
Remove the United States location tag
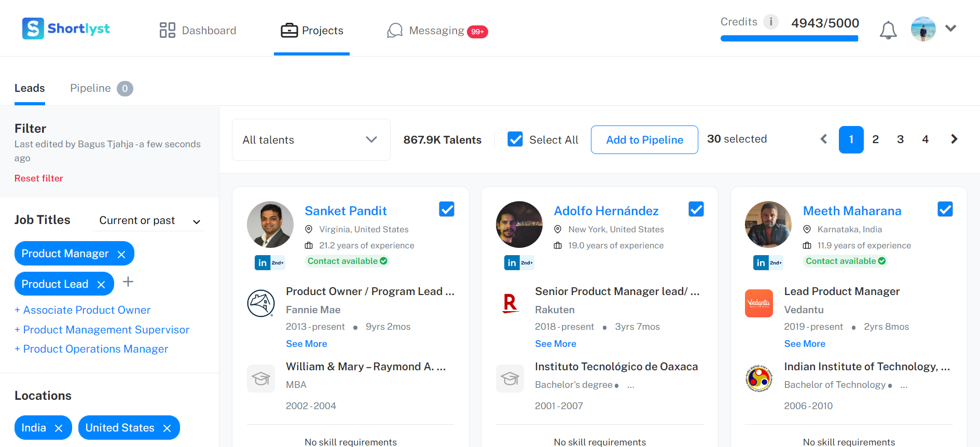point(167,428)
